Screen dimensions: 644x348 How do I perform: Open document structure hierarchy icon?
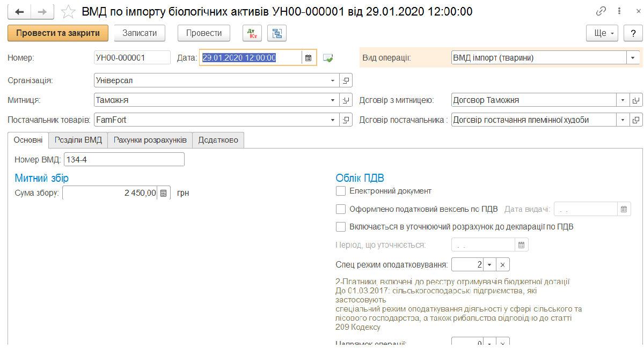point(277,33)
